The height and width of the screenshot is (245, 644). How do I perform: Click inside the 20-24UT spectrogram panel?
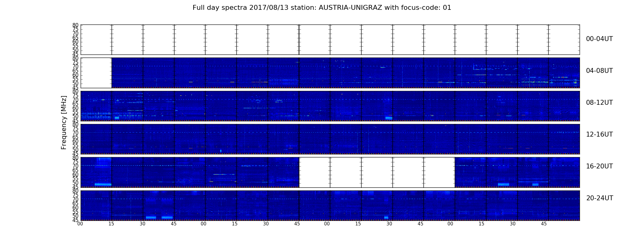coord(330,205)
